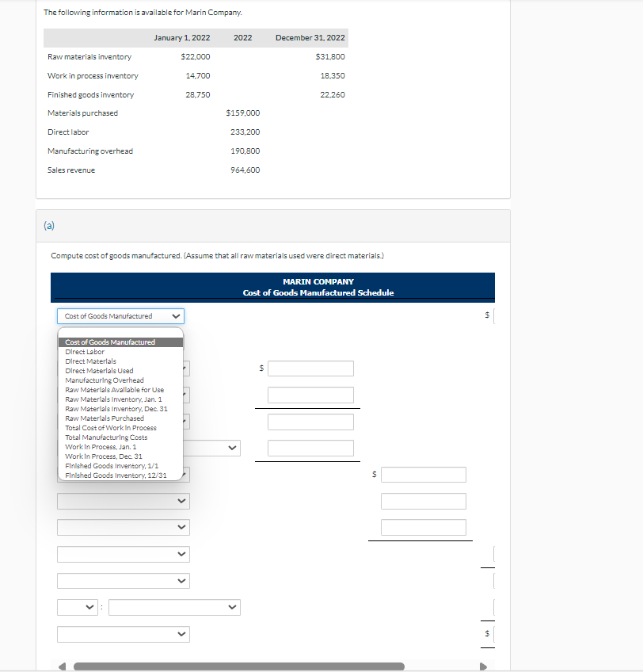Click the right arrow of horizontal scrollbar
643x672 pixels.
pos(483,666)
